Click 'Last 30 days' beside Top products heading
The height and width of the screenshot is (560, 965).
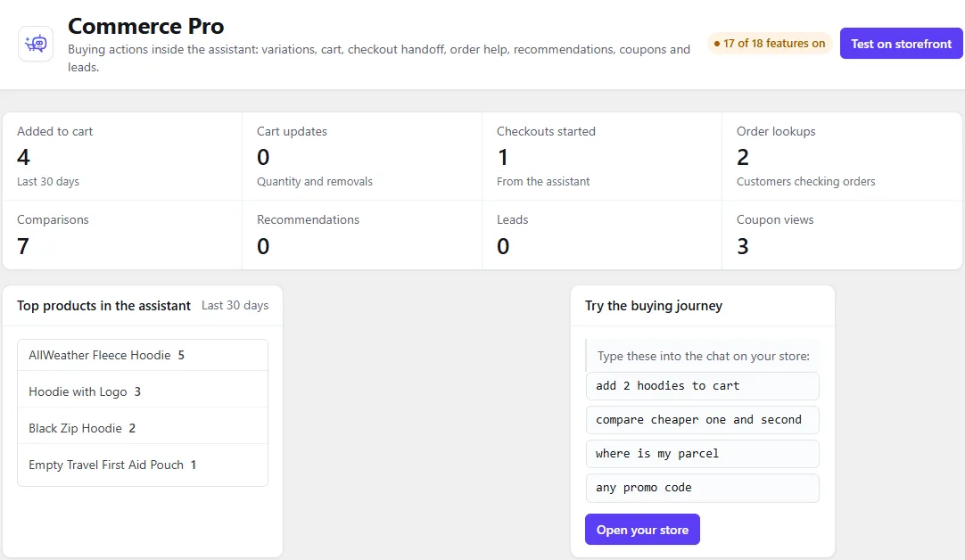[x=235, y=305]
